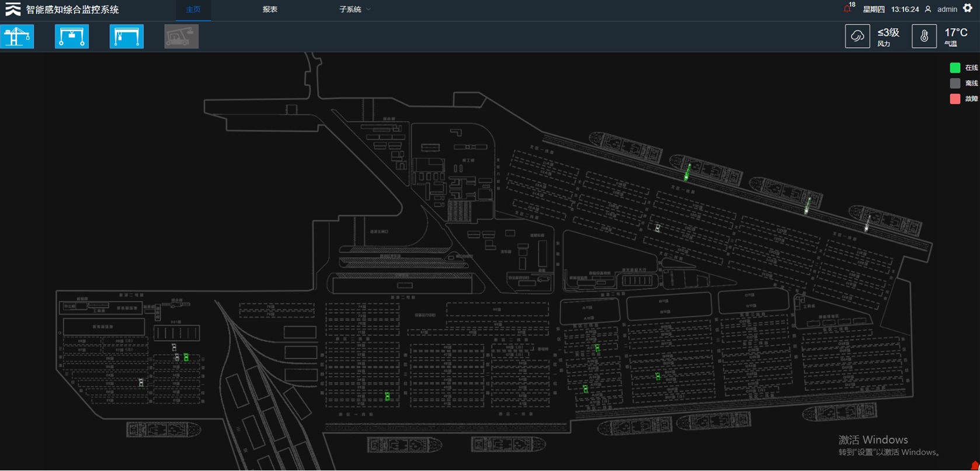Viewport: 980px width, 471px height.
Task: Click the admin username link
Action: coord(947,9)
